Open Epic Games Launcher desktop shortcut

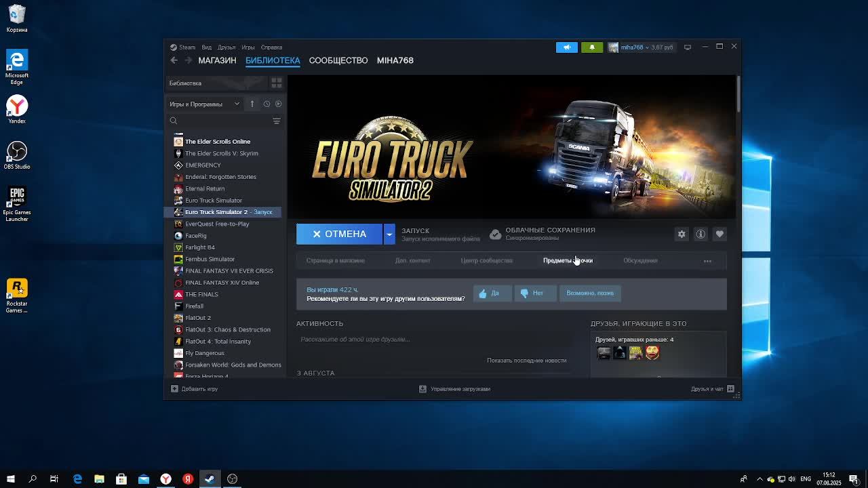(17, 205)
